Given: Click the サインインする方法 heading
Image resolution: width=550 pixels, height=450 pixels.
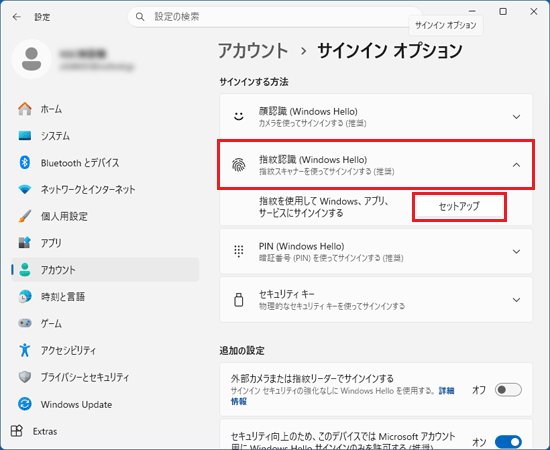Looking at the screenshot, I should [254, 82].
